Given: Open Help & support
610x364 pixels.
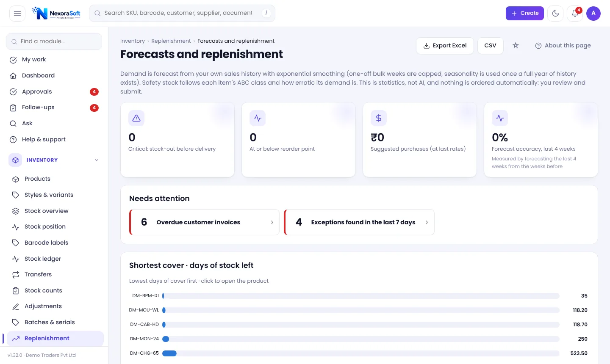Looking at the screenshot, I should coord(54,140).
